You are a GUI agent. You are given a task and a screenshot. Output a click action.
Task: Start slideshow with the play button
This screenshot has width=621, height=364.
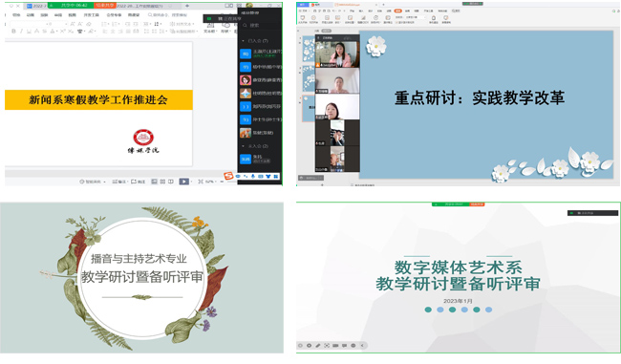[x=183, y=182]
